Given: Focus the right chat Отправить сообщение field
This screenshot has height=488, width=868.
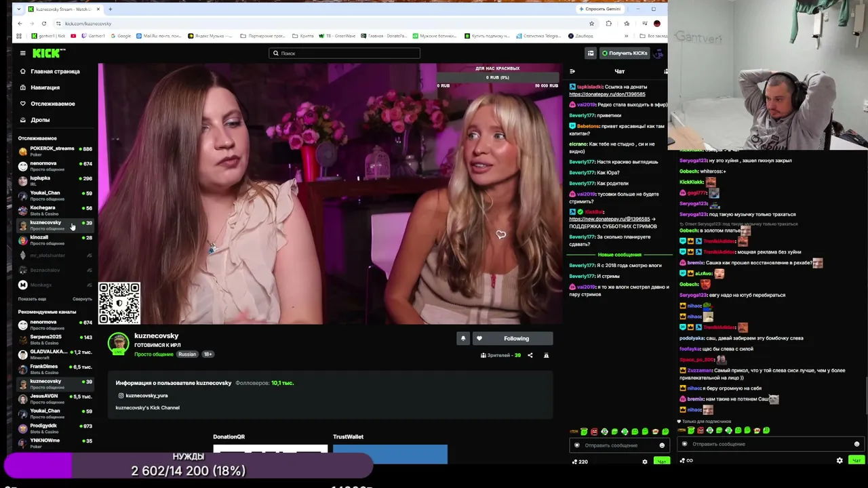Looking at the screenshot, I should click(771, 444).
